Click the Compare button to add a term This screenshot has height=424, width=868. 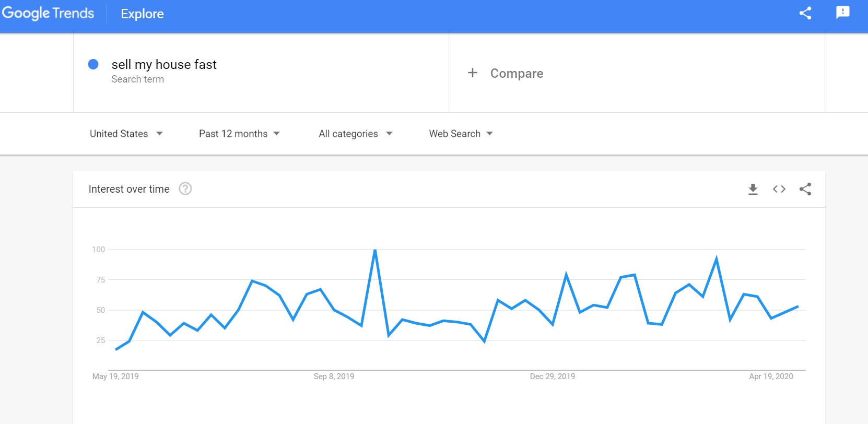pos(517,73)
